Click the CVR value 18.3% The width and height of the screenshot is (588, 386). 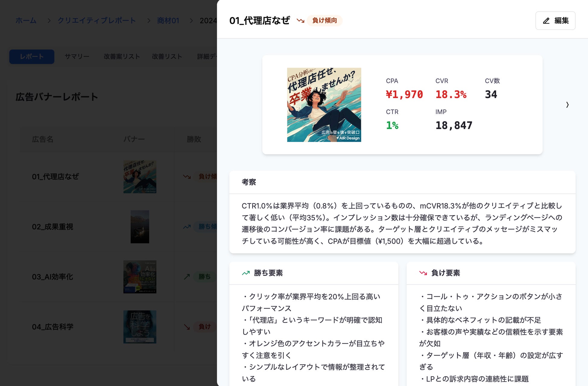pos(451,94)
